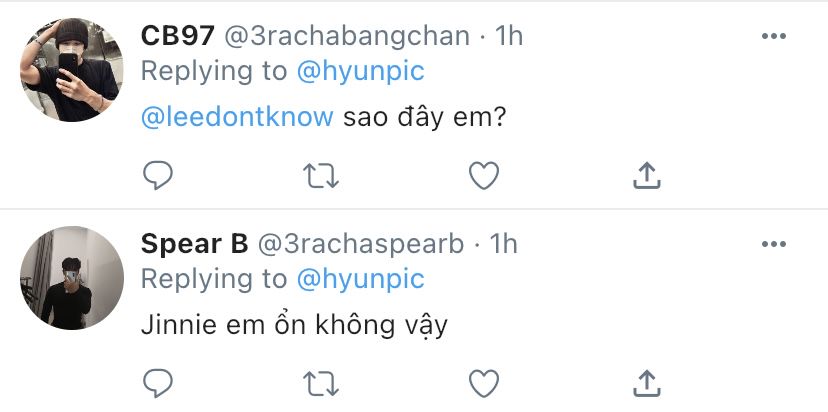The width and height of the screenshot is (828, 412).
Task: Retweet CB97's tweet
Action: click(321, 176)
